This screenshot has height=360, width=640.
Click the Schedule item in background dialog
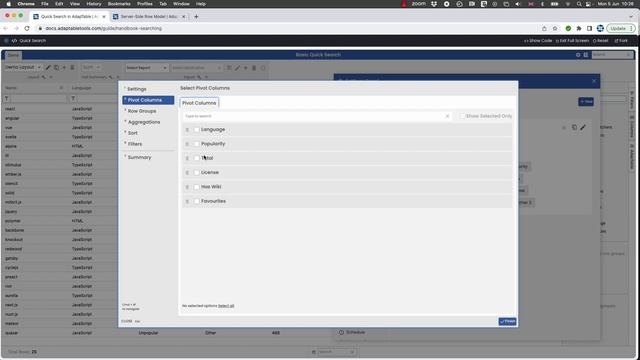[x=352, y=332]
